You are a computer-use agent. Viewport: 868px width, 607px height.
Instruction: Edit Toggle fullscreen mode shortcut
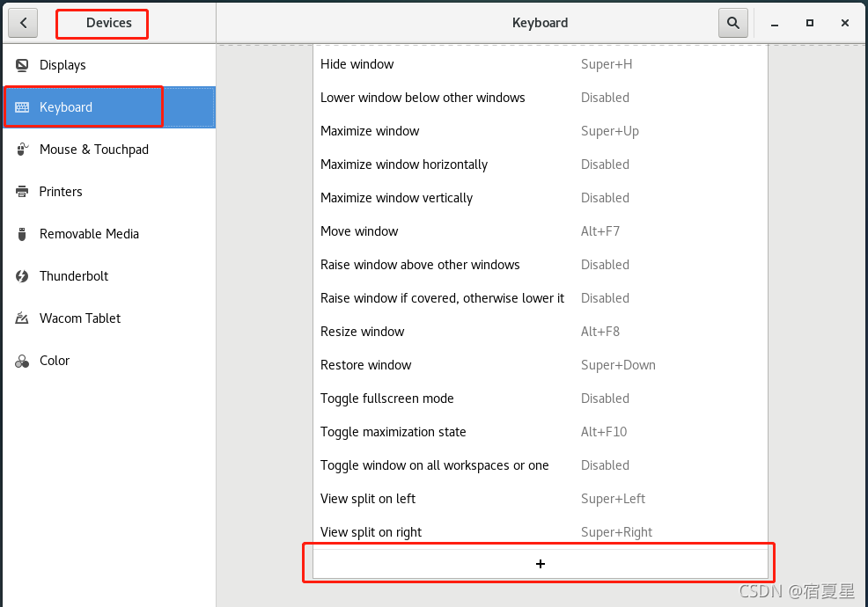541,399
